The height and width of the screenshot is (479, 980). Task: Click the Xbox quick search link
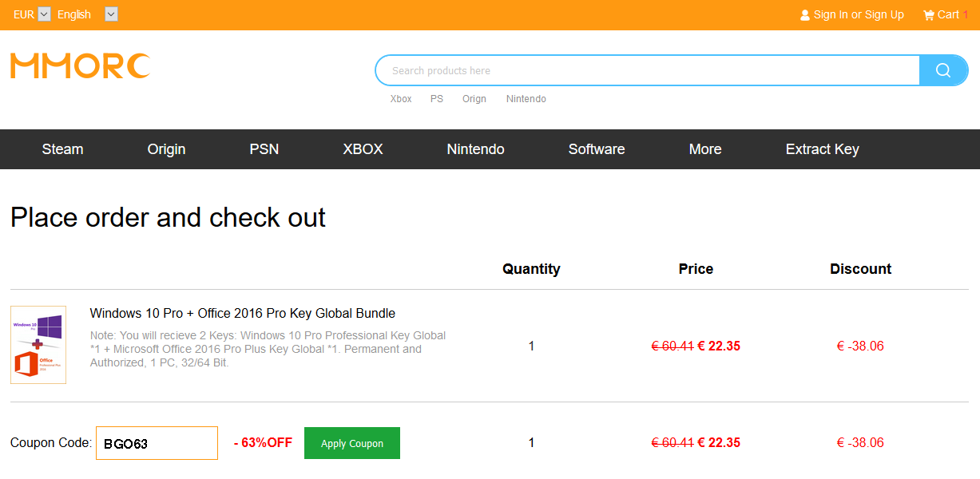click(x=401, y=99)
